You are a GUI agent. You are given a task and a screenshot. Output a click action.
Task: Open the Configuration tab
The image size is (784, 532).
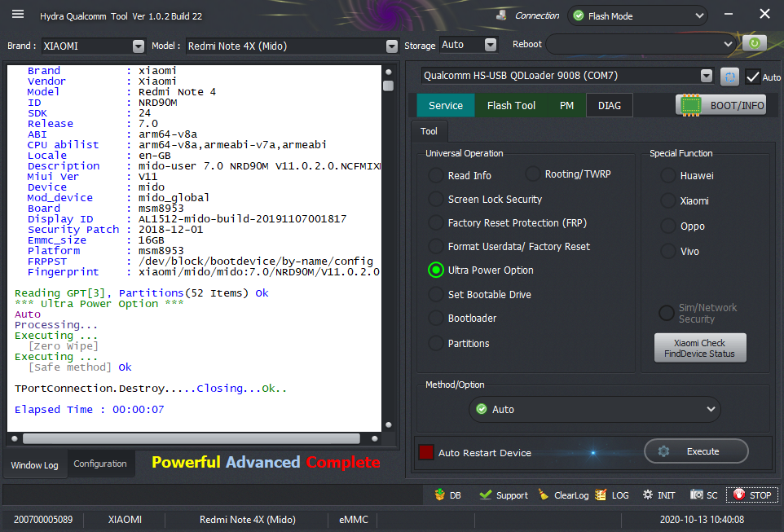point(100,464)
